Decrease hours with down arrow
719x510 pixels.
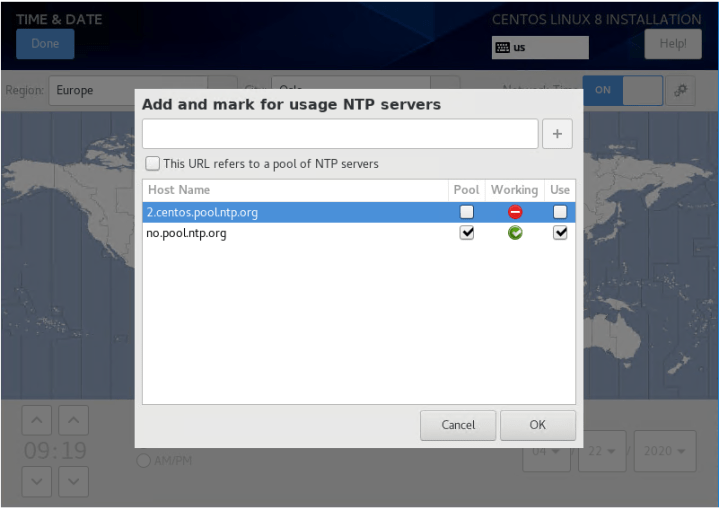(35, 482)
